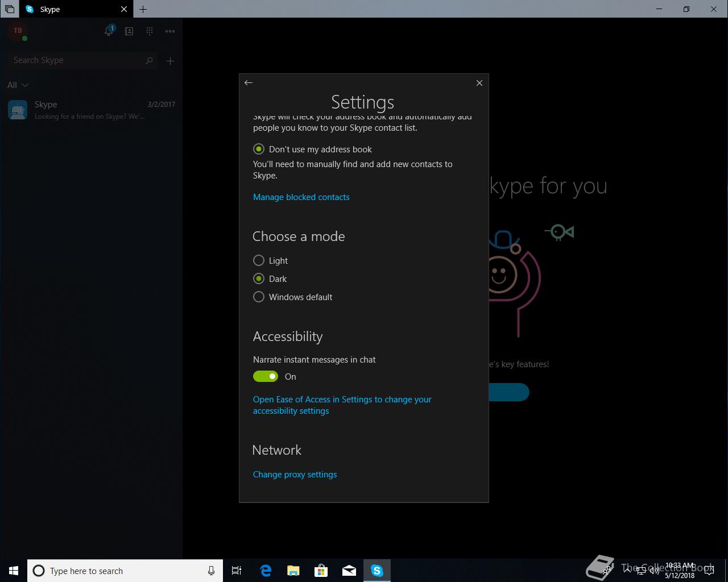Select Don't use my address book
Screen dimensions: 728x582
[x=312, y=149]
